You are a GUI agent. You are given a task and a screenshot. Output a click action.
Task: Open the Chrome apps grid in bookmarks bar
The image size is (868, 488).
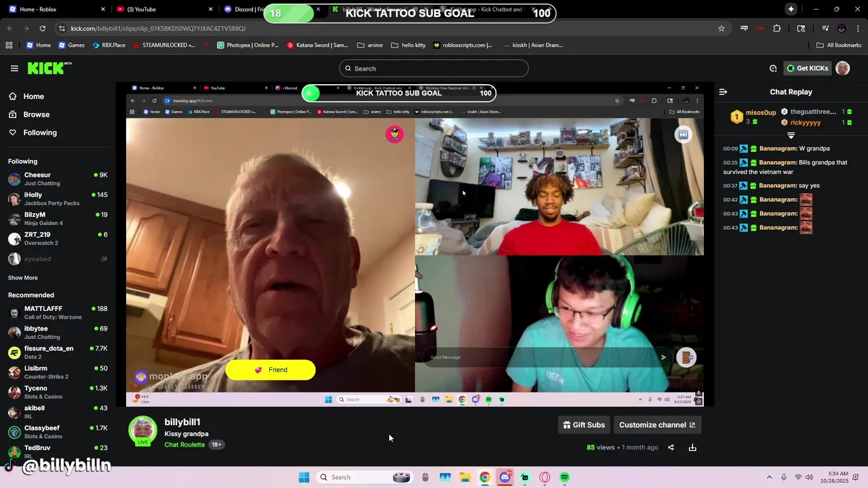tap(9, 45)
